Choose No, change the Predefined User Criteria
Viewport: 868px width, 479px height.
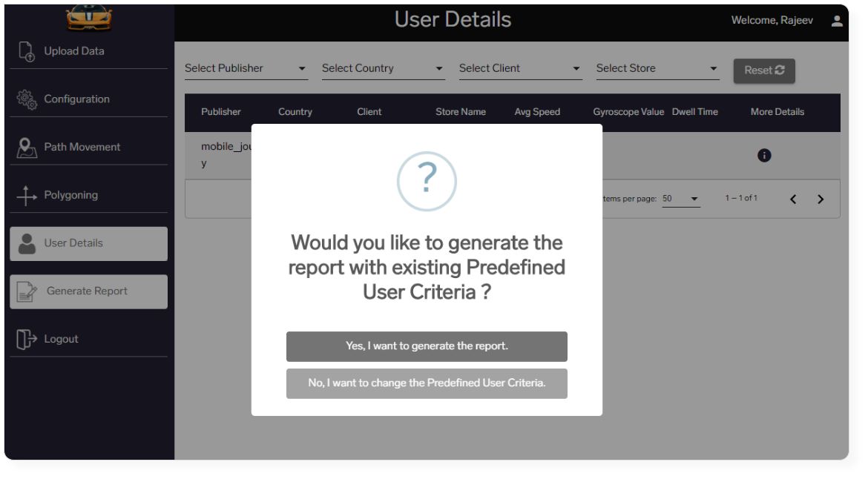pyautogui.click(x=427, y=383)
